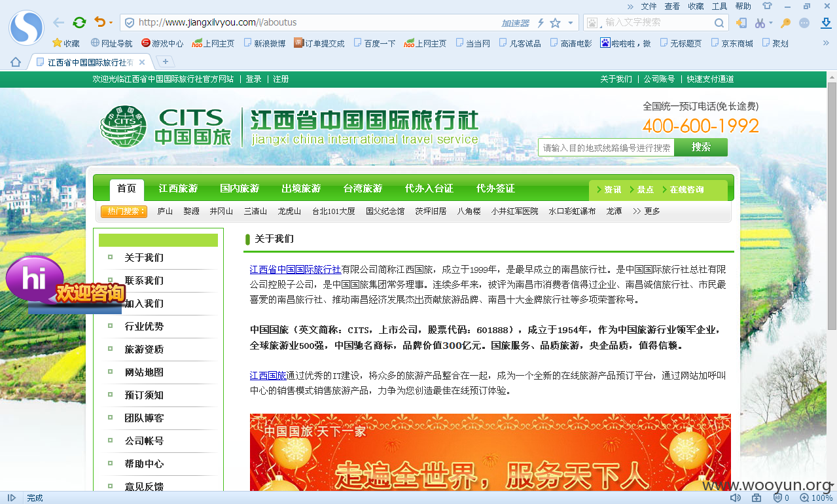The height and width of the screenshot is (504, 837).
Task: Open 帮助中心 in the sidebar
Action: pos(145,464)
